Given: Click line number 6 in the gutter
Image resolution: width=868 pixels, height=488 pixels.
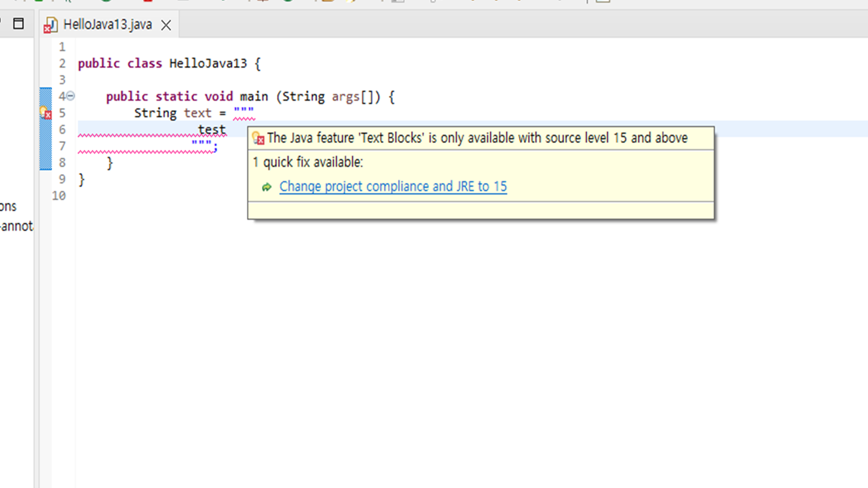Looking at the screenshot, I should [x=62, y=130].
